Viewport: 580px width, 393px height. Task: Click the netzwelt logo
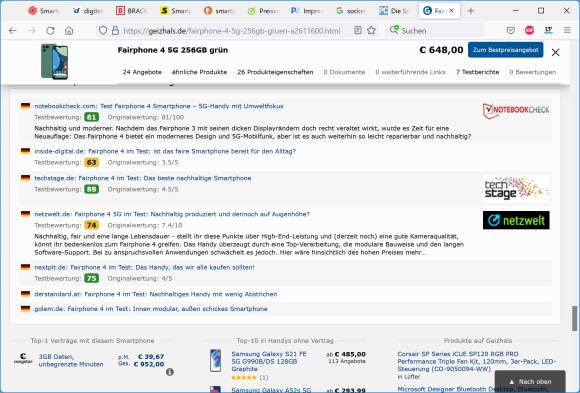click(x=516, y=220)
